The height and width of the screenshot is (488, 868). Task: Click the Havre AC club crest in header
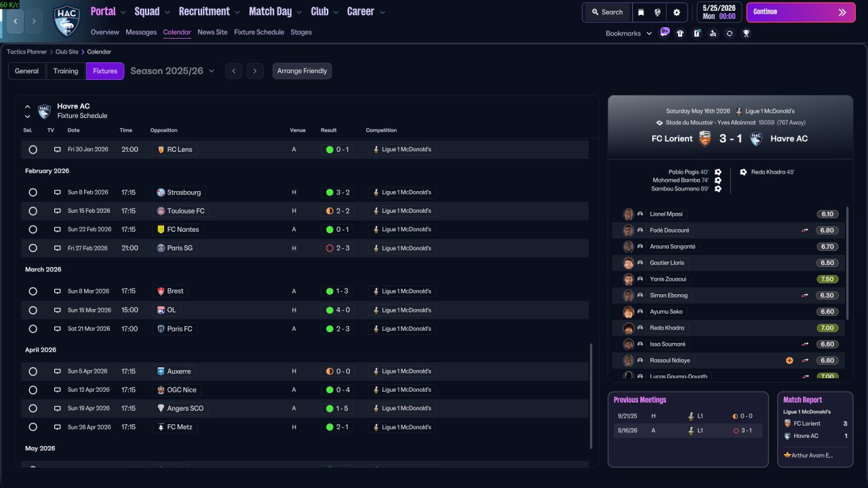point(67,21)
